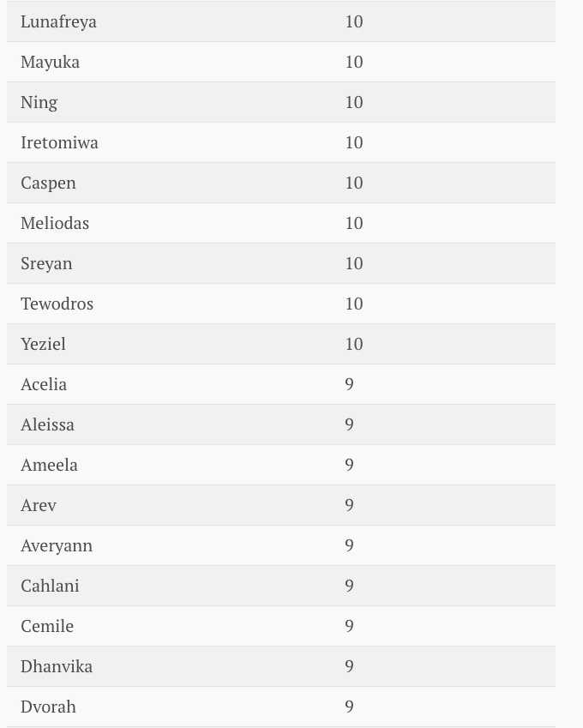Select Iretomiwa name cell

59,142
